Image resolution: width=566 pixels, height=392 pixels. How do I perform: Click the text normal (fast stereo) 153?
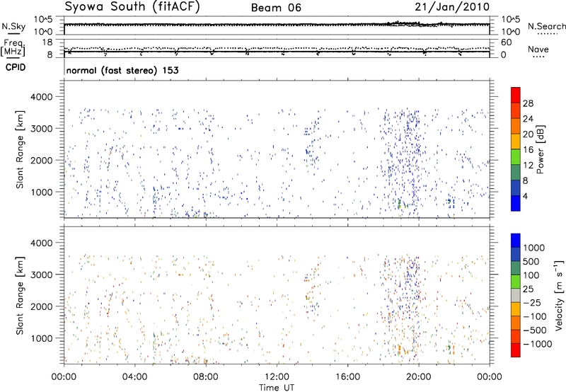[122, 70]
